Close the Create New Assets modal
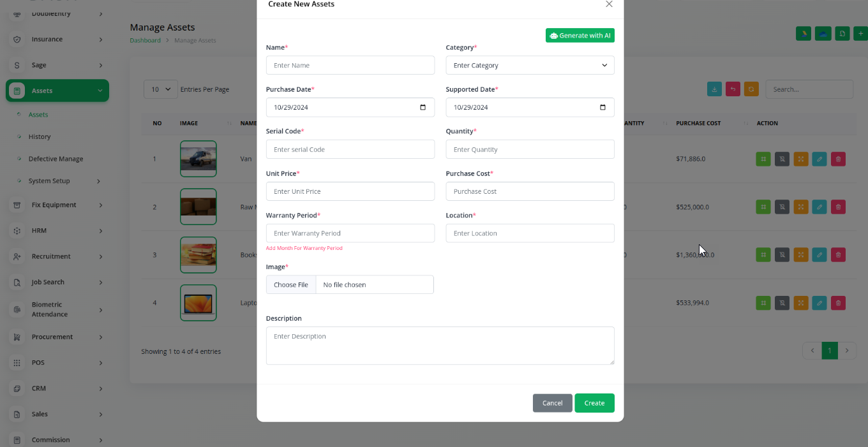 (x=609, y=4)
